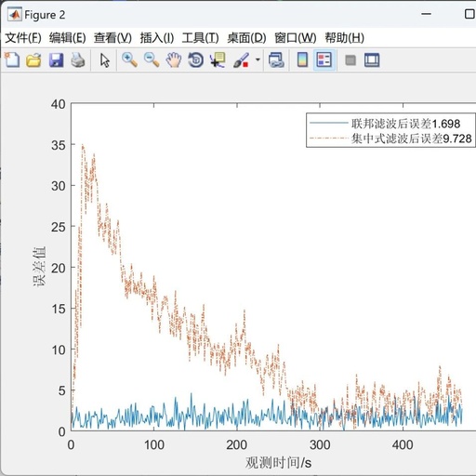Screen dimensions: 476x476
Task: Select the Edit Plot arrow tool
Action: click(105, 60)
